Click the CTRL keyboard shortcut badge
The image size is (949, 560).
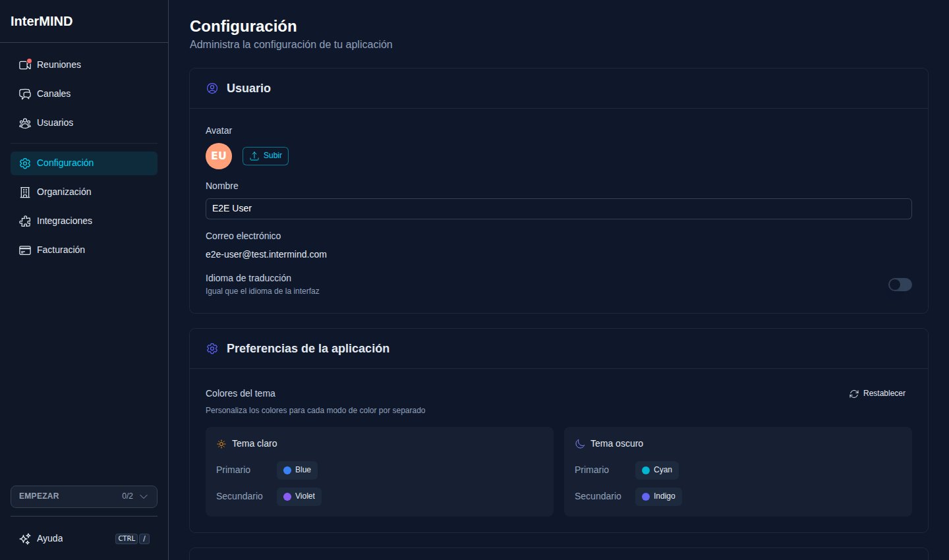point(127,539)
